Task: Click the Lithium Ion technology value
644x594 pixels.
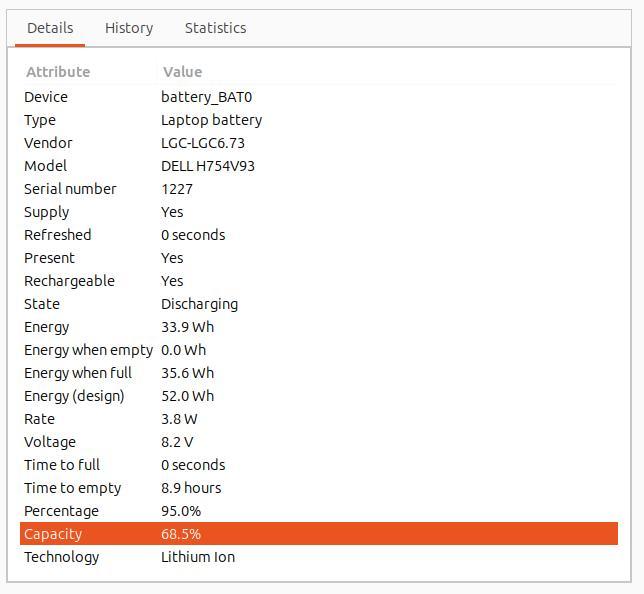Action: (198, 557)
